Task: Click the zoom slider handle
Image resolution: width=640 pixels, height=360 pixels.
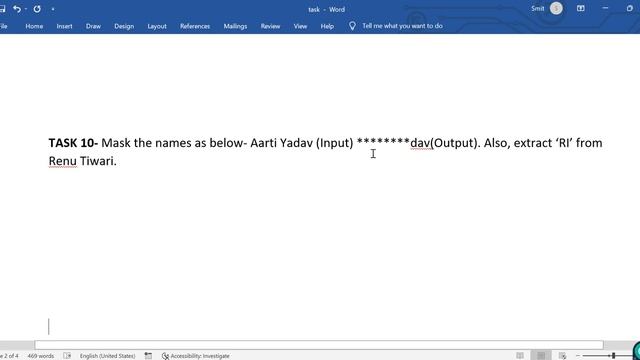Action: tap(613, 356)
